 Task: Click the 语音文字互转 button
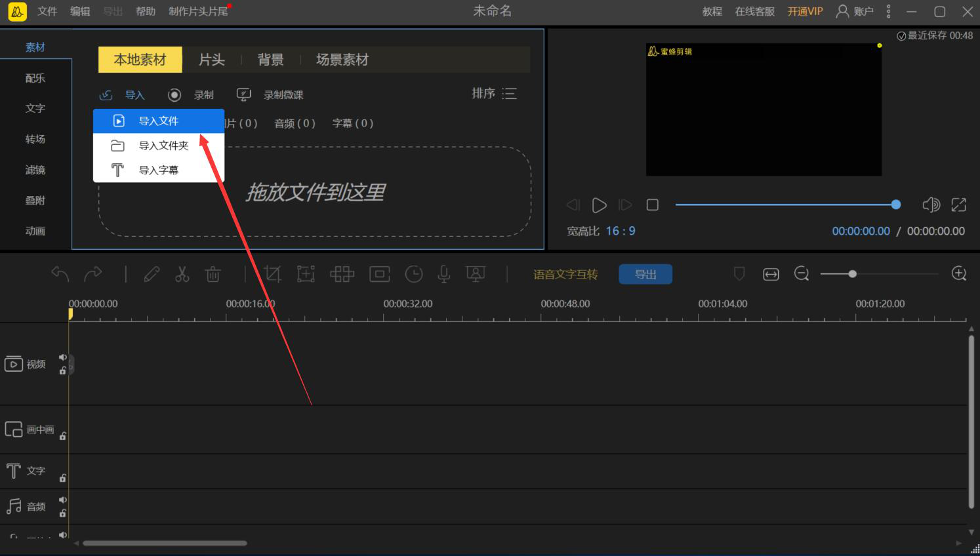click(x=565, y=274)
